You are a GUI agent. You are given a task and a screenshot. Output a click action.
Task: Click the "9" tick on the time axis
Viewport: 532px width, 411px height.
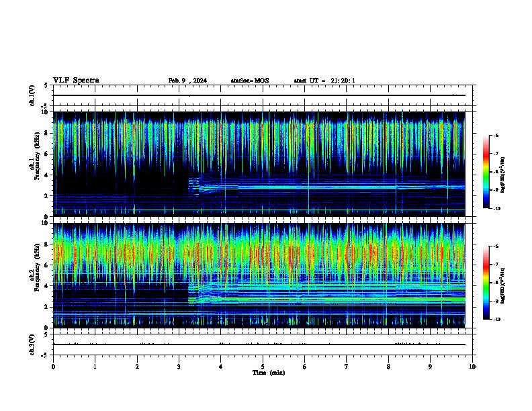430,367
